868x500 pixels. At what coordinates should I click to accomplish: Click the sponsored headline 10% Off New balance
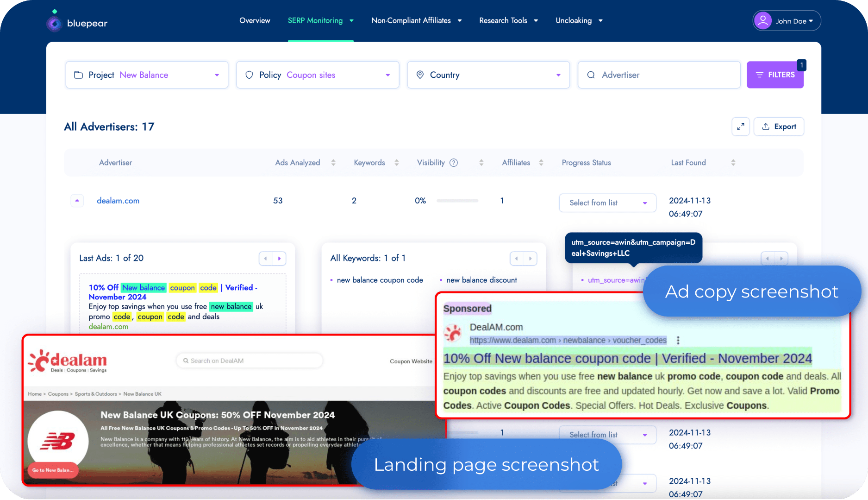[x=628, y=358]
